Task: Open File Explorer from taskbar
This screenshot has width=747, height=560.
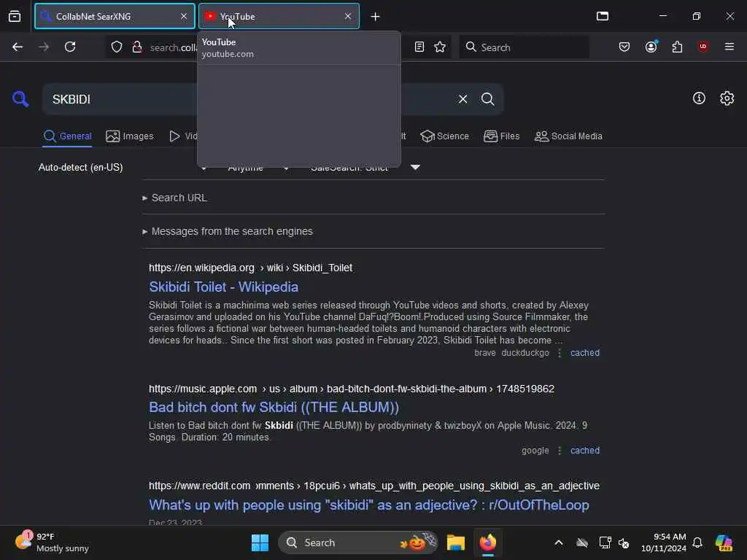Action: click(x=455, y=542)
